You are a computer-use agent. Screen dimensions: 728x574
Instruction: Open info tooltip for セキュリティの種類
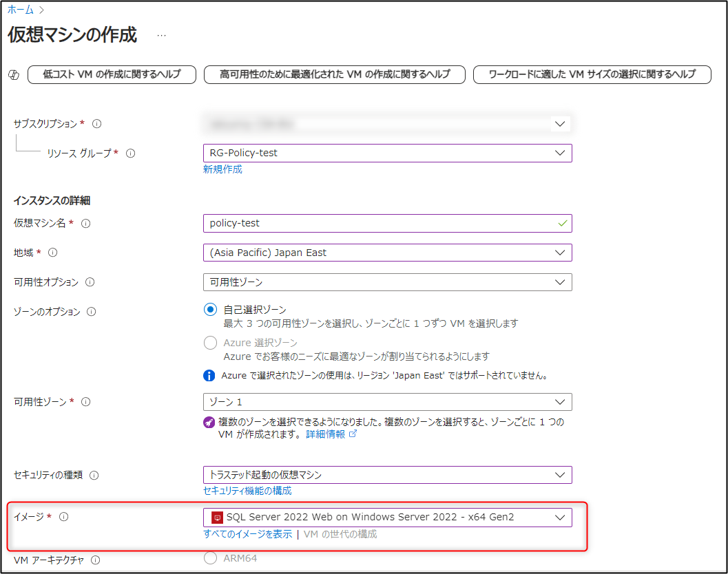[x=94, y=475]
